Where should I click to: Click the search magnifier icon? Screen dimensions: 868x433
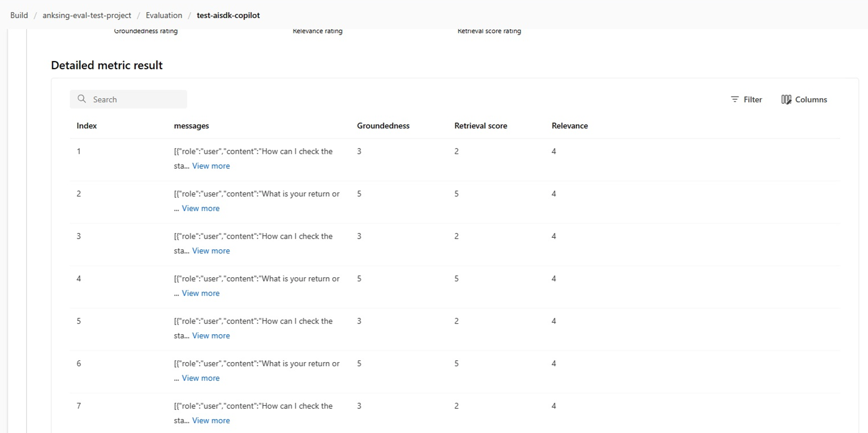coord(82,99)
